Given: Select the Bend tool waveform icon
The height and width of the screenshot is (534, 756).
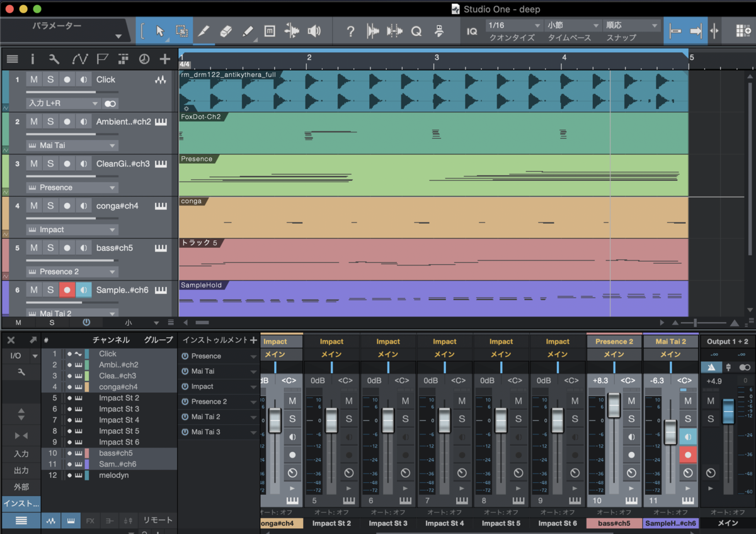Looking at the screenshot, I should tap(292, 31).
